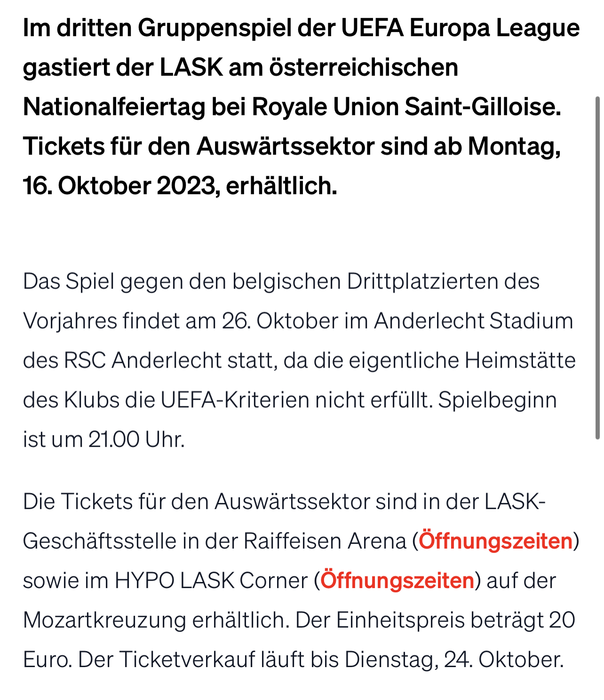
Task: Click the vertical scrollbar thumb
Action: [597, 268]
